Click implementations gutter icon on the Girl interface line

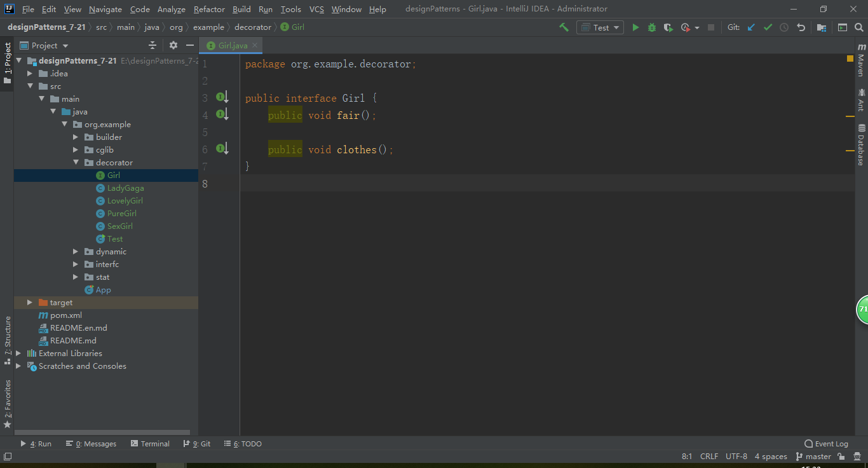[x=222, y=97]
